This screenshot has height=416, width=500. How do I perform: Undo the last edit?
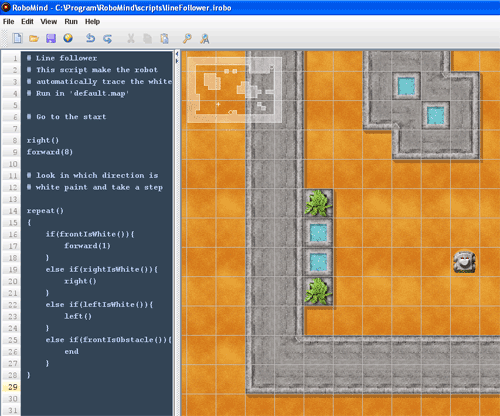90,38
